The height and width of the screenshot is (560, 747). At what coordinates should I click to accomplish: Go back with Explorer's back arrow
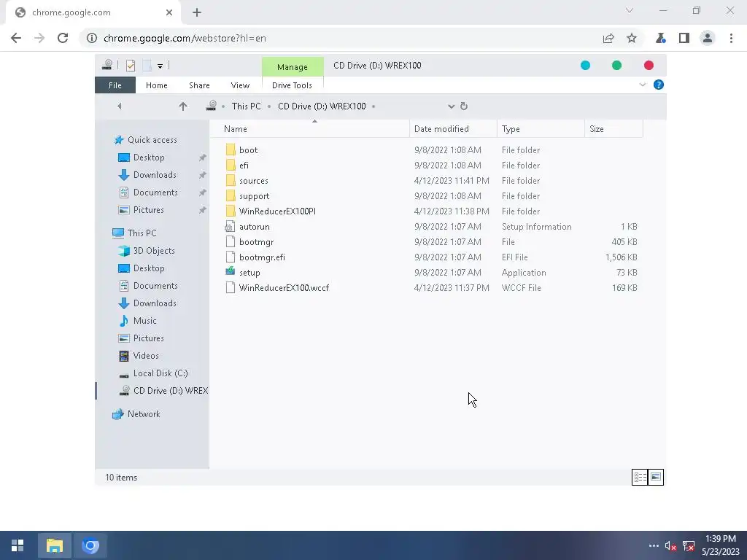click(120, 106)
